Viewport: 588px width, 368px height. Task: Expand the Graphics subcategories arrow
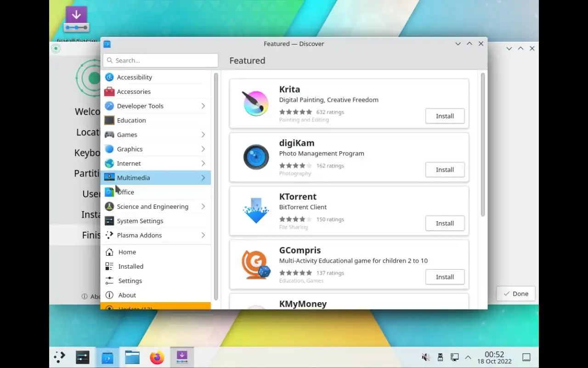point(203,149)
